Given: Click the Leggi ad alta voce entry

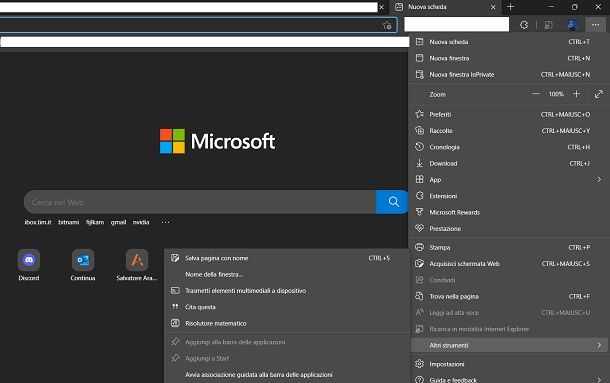Looking at the screenshot, I should pyautogui.click(x=508, y=313).
